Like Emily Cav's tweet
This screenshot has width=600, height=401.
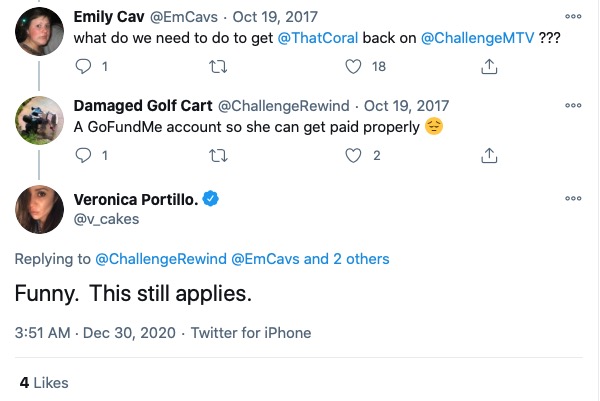tap(353, 67)
